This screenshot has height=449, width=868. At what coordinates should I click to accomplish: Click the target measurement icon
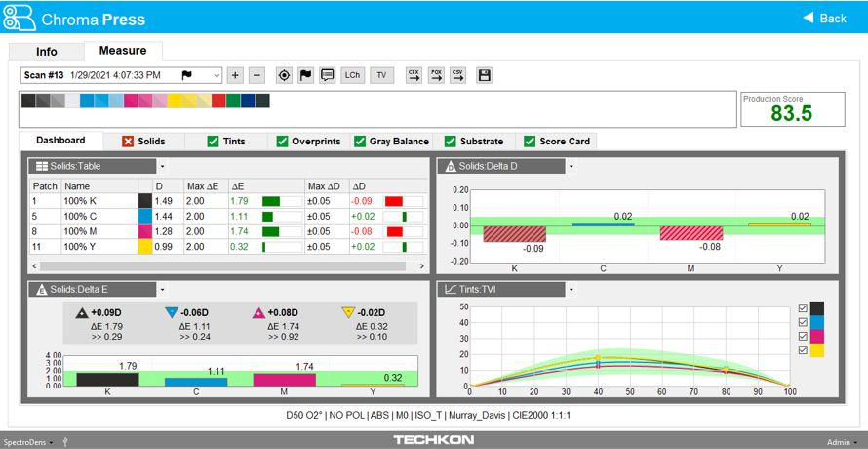pyautogui.click(x=284, y=75)
